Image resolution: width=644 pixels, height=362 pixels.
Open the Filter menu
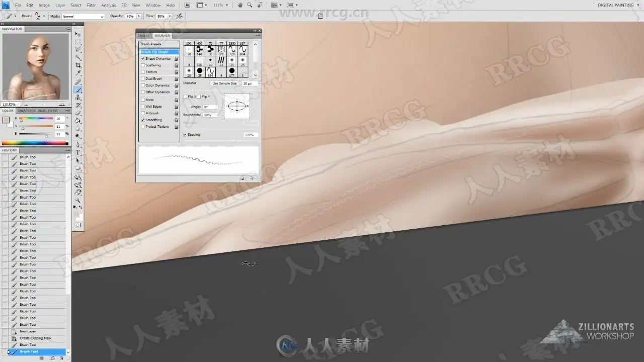point(91,5)
